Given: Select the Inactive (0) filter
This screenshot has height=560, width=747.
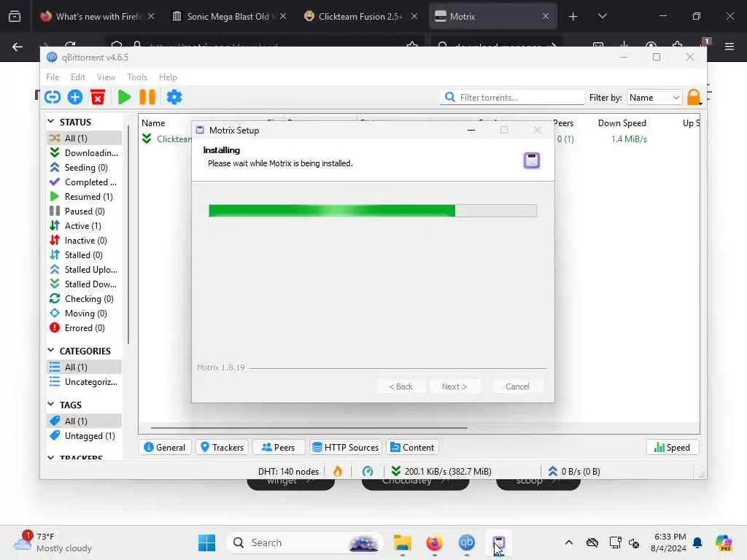Looking at the screenshot, I should (x=85, y=241).
